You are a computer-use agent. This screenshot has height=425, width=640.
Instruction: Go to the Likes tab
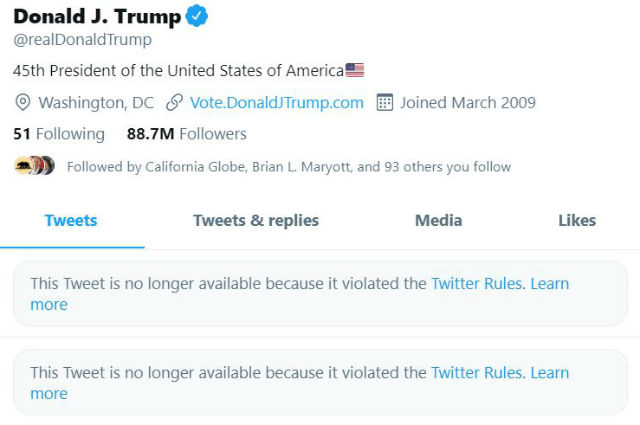[x=577, y=221]
